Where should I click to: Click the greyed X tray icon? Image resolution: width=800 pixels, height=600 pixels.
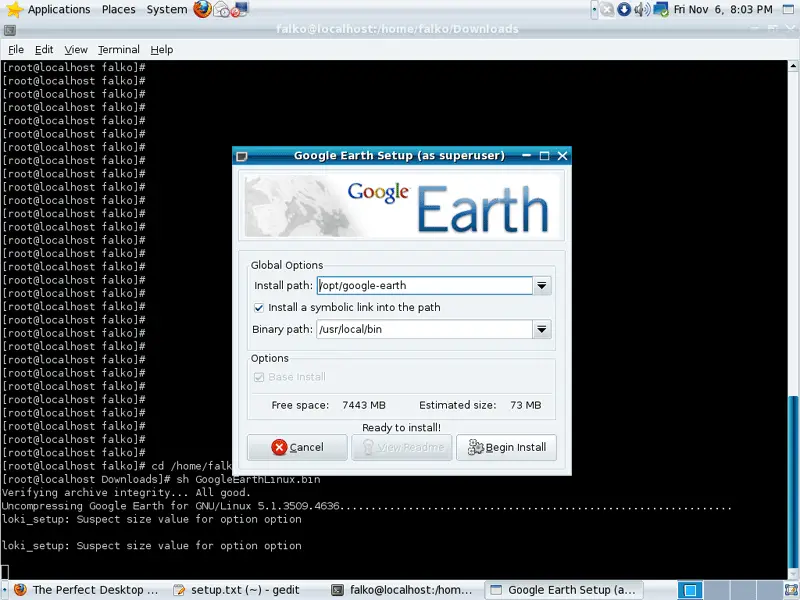607,9
